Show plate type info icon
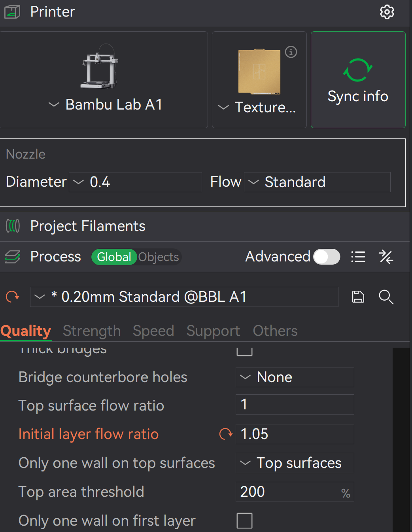The image size is (412, 532). (x=291, y=52)
